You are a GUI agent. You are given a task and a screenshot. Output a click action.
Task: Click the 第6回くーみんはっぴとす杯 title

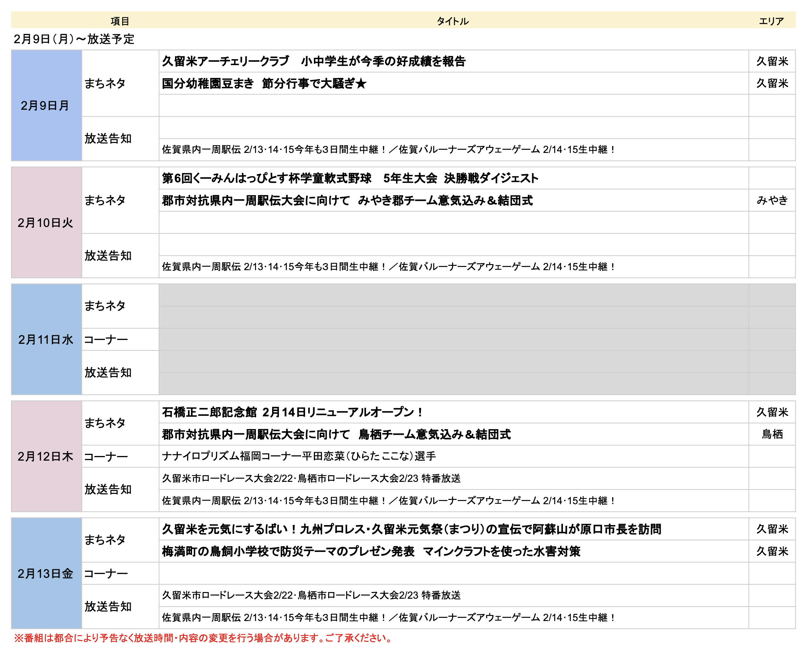(x=350, y=178)
